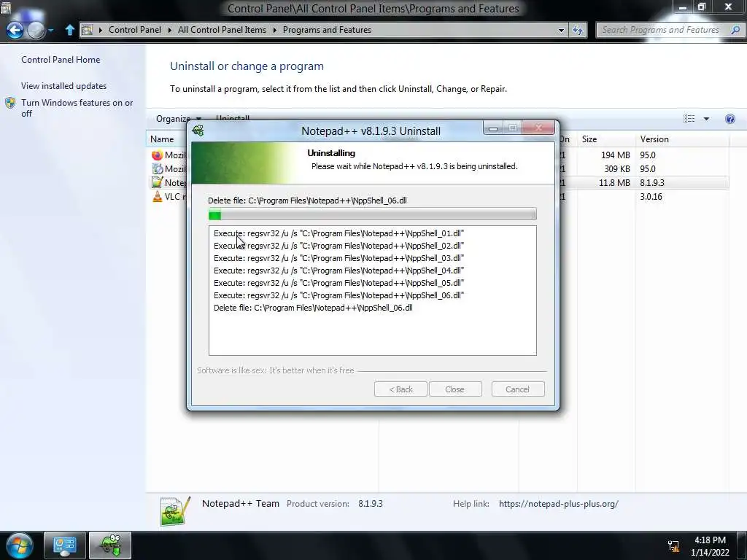Minimize the Notepad++ Uninstall dialog
This screenshot has height=560, width=747.
click(493, 128)
